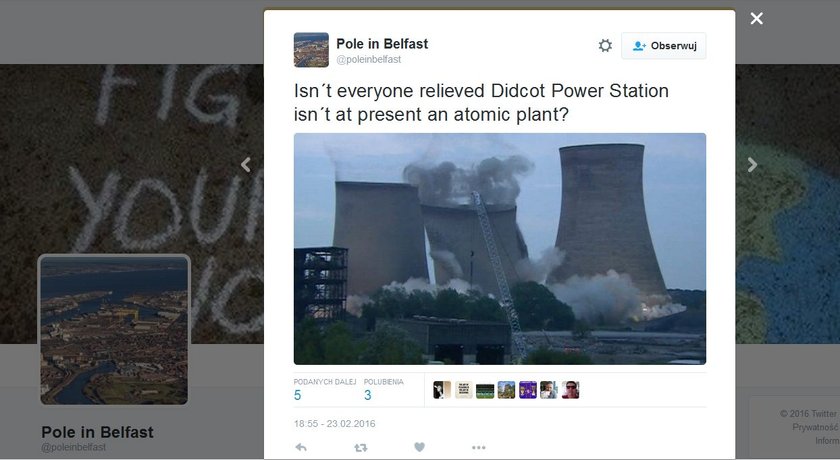Open the tweet timestamp 18:55 - 23.02.2016
Image resolution: width=840 pixels, height=460 pixels.
click(334, 424)
